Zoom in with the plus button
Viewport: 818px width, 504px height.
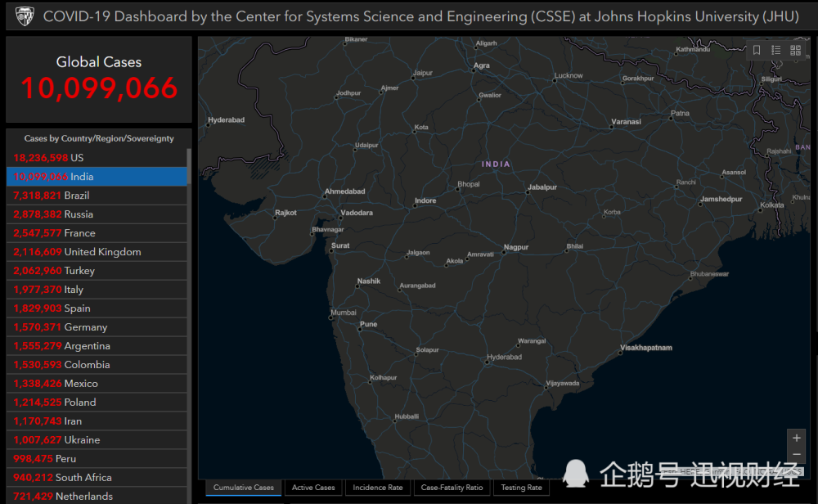click(797, 438)
